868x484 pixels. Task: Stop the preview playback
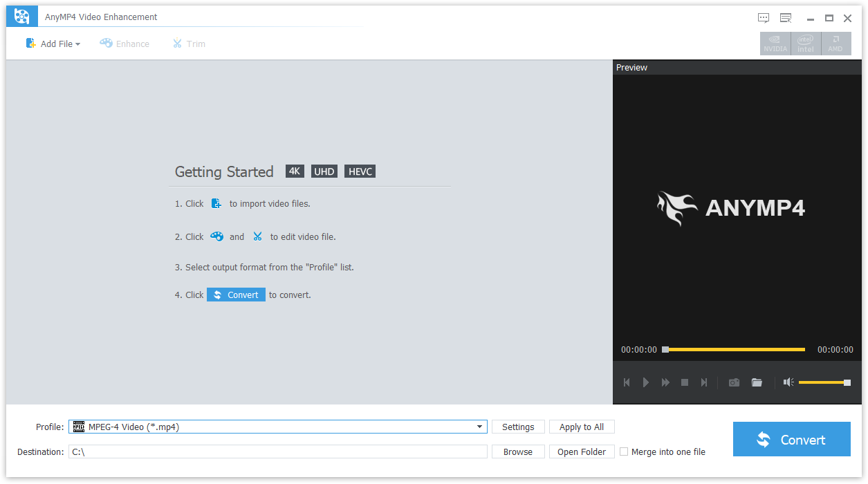point(685,382)
